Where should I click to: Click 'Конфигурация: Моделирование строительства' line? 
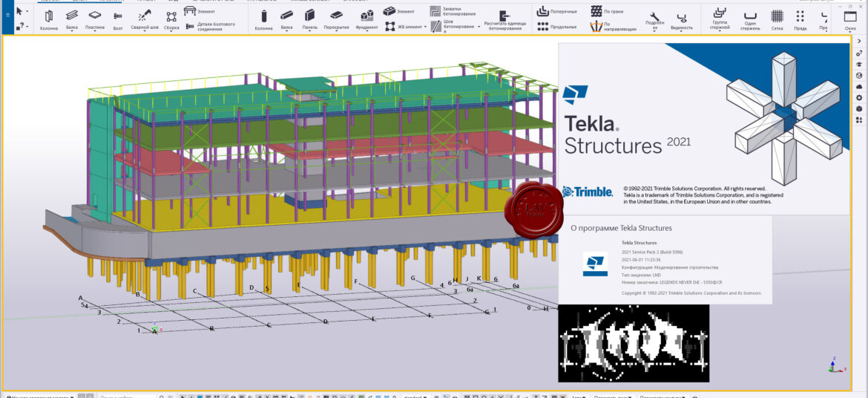(670, 267)
